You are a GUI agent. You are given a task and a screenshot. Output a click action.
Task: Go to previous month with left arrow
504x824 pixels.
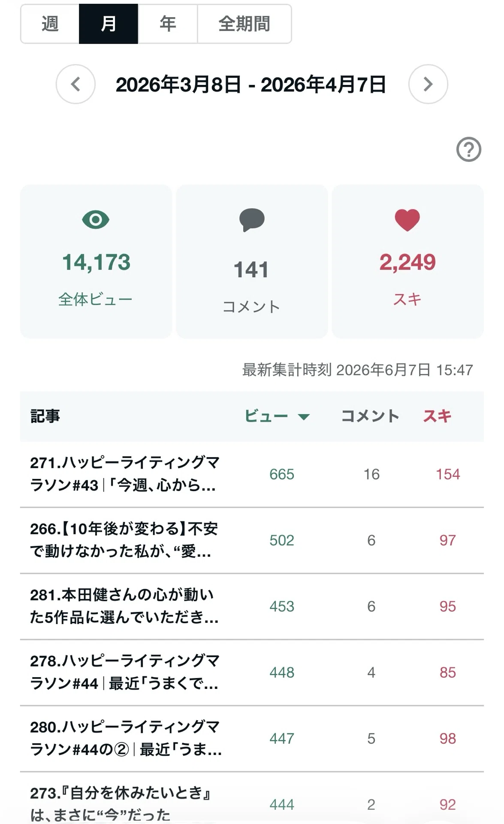(x=75, y=84)
